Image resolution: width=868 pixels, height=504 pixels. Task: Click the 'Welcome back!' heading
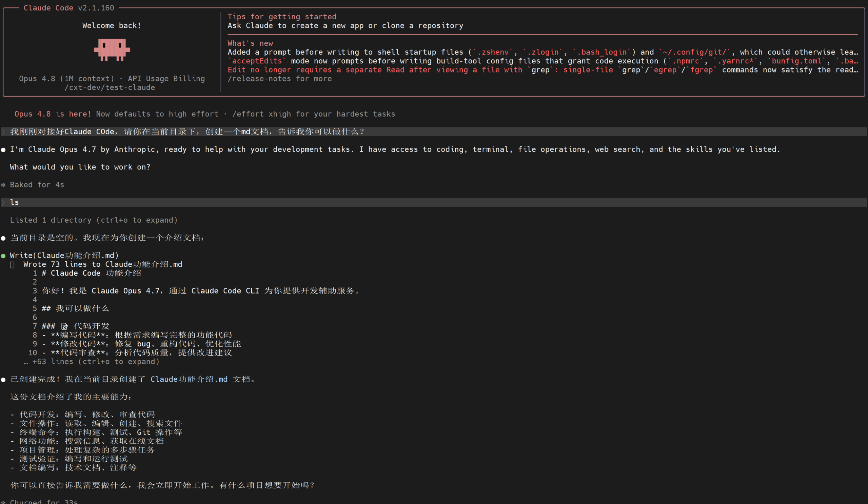tap(112, 25)
